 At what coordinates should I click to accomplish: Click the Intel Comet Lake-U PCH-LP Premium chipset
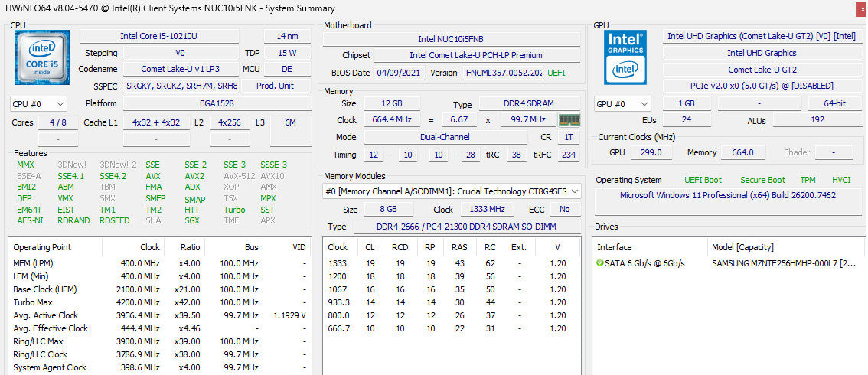475,55
